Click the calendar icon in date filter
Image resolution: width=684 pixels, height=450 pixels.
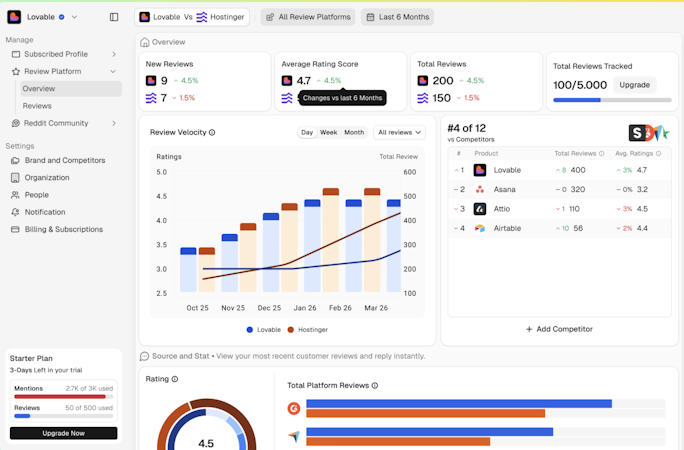[370, 17]
